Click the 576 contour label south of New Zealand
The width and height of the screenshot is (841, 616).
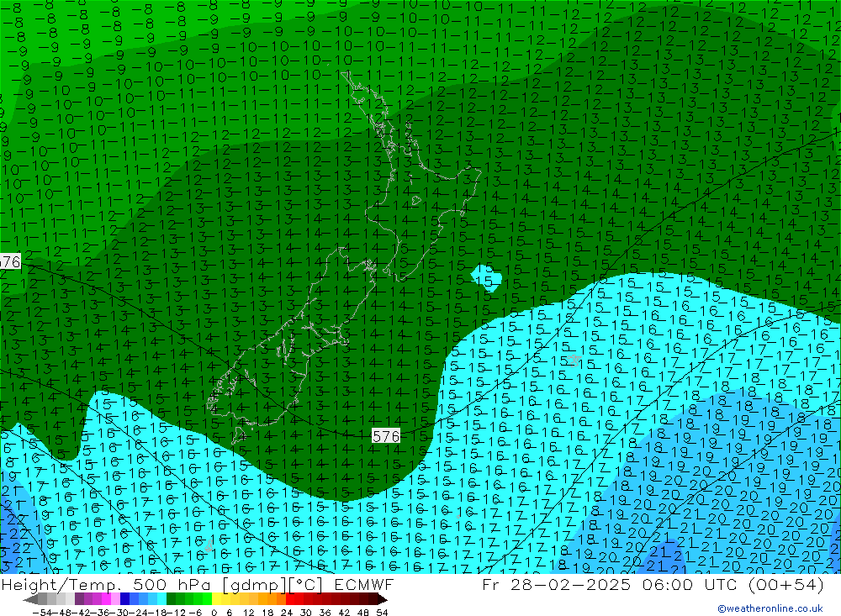pyautogui.click(x=386, y=436)
